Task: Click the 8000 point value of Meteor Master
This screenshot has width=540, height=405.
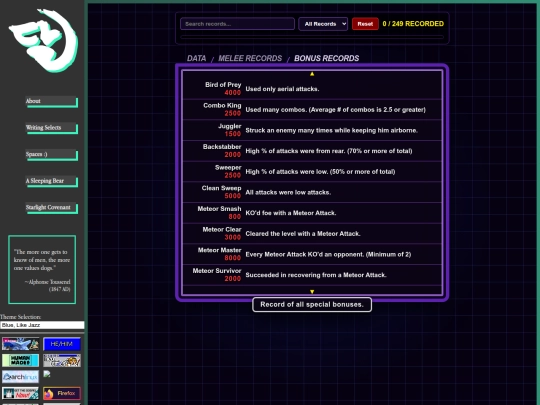Action: click(233, 258)
